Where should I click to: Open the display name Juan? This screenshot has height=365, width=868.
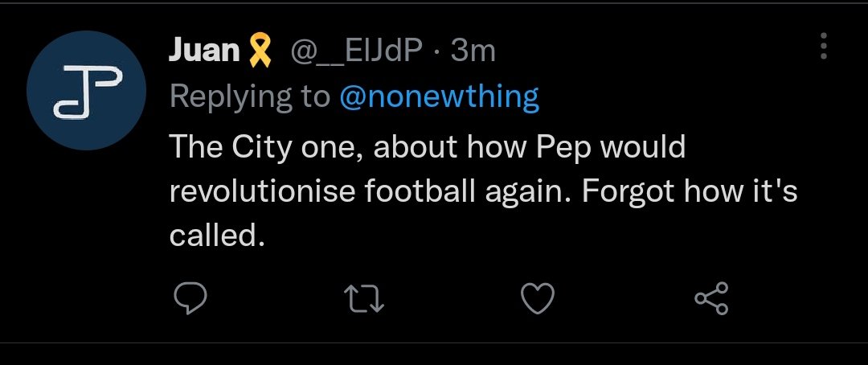point(204,51)
